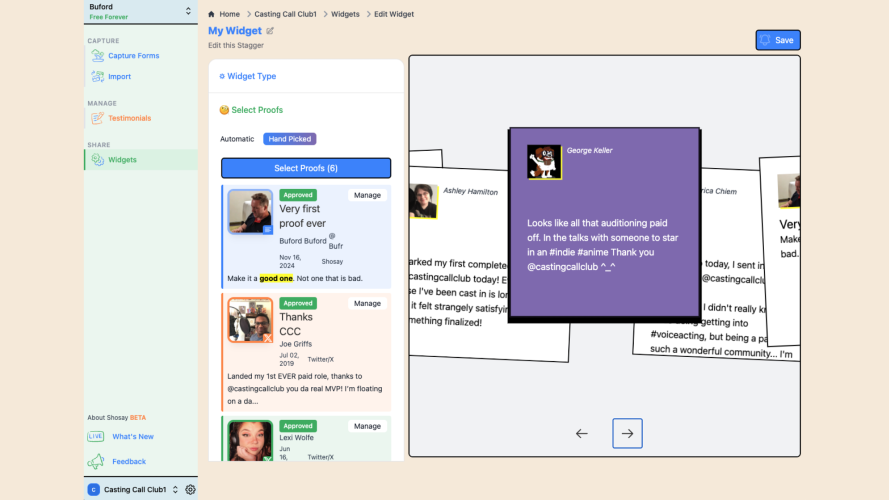The image size is (889, 500).
Task: Click Joe Griffs profile photo thumbnail
Action: pos(250,320)
